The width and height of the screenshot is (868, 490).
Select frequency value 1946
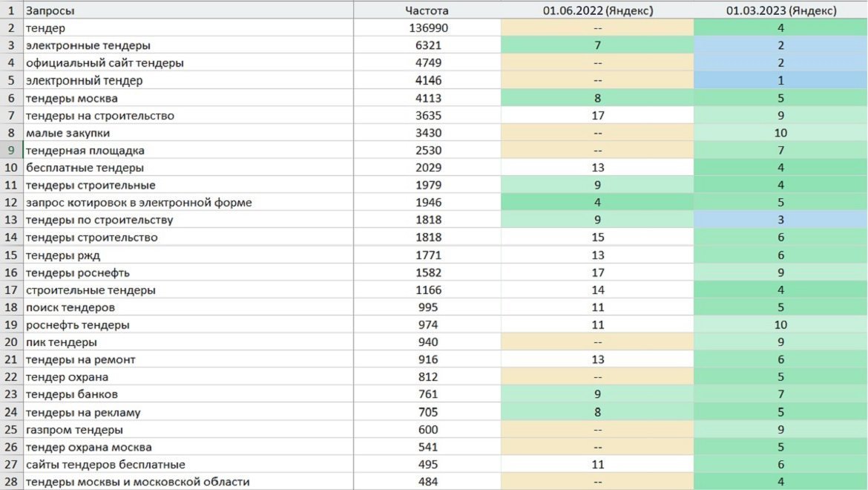click(428, 202)
